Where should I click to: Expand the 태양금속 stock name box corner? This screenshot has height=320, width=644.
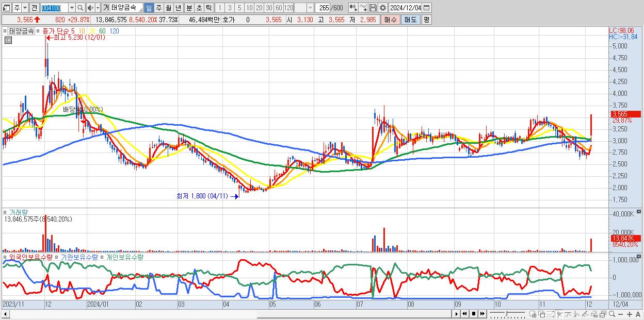tap(140, 10)
